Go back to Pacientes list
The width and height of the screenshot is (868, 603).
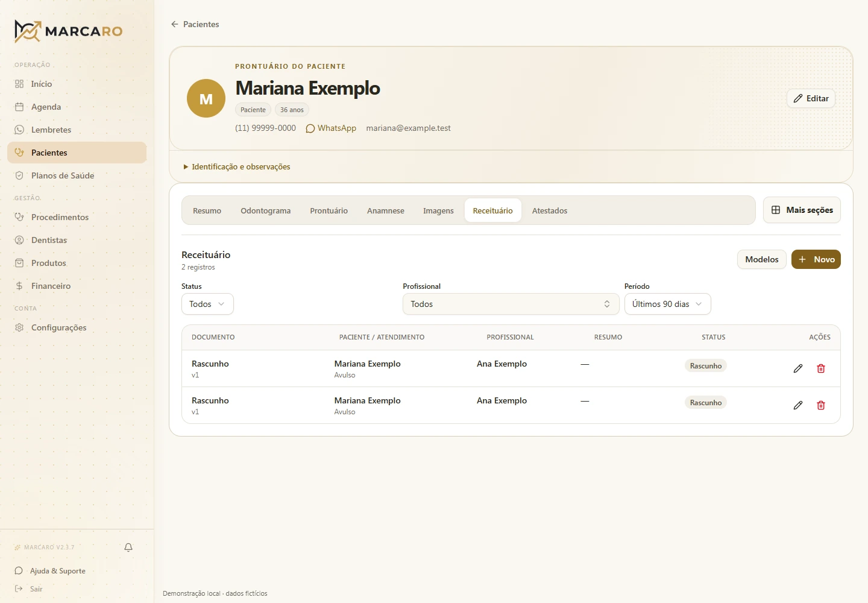(x=195, y=24)
